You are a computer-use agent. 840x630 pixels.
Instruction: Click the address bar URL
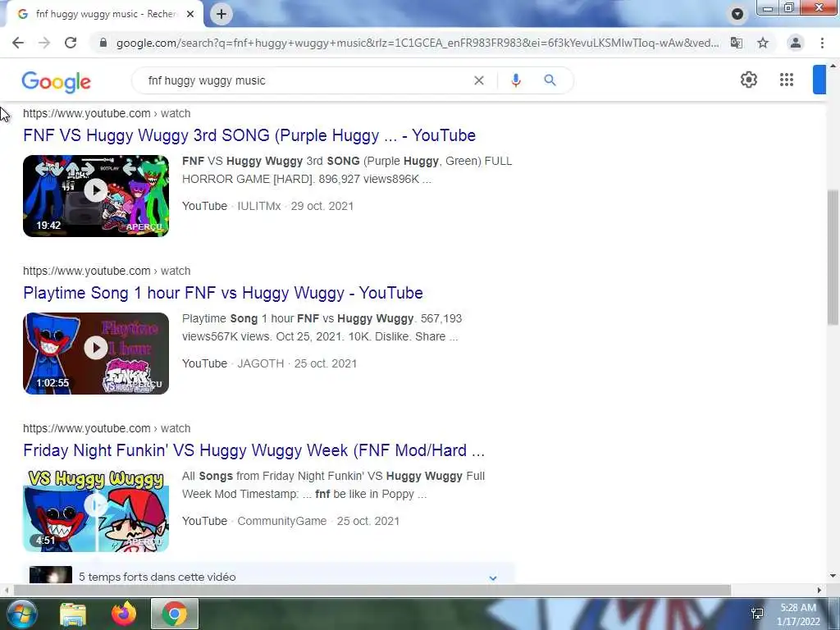tap(418, 43)
